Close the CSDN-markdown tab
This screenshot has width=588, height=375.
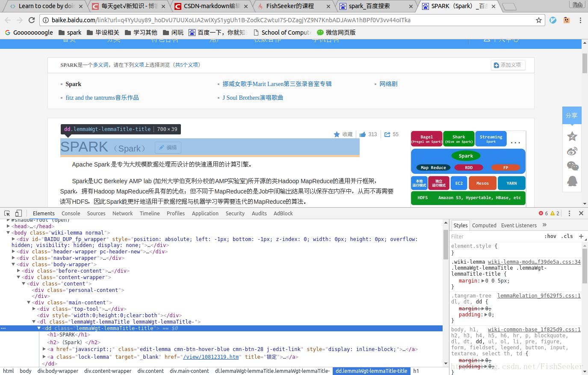click(x=246, y=6)
